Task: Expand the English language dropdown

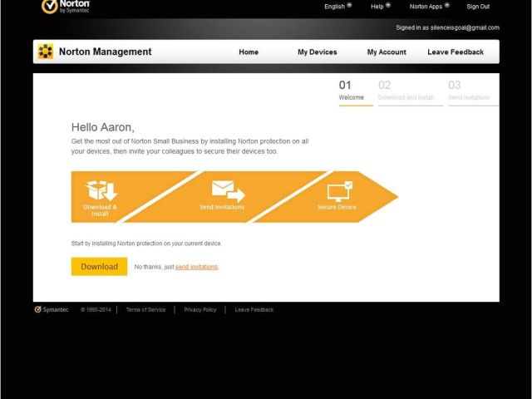Action: [337, 7]
